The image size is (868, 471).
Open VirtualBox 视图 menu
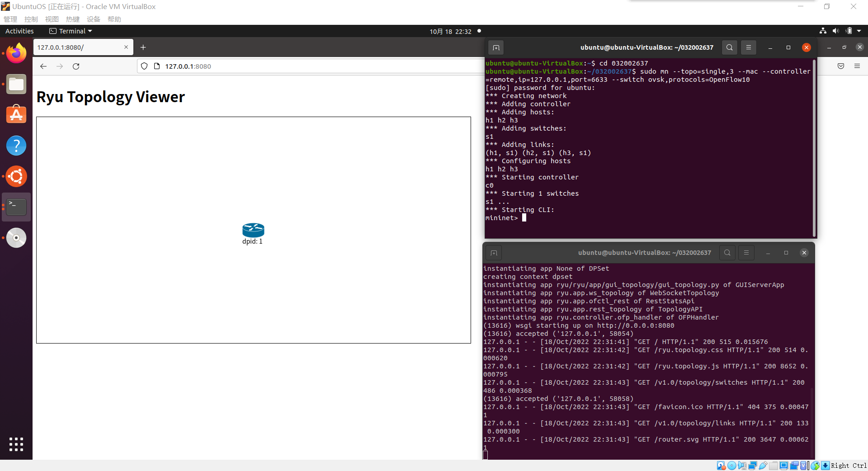point(52,19)
